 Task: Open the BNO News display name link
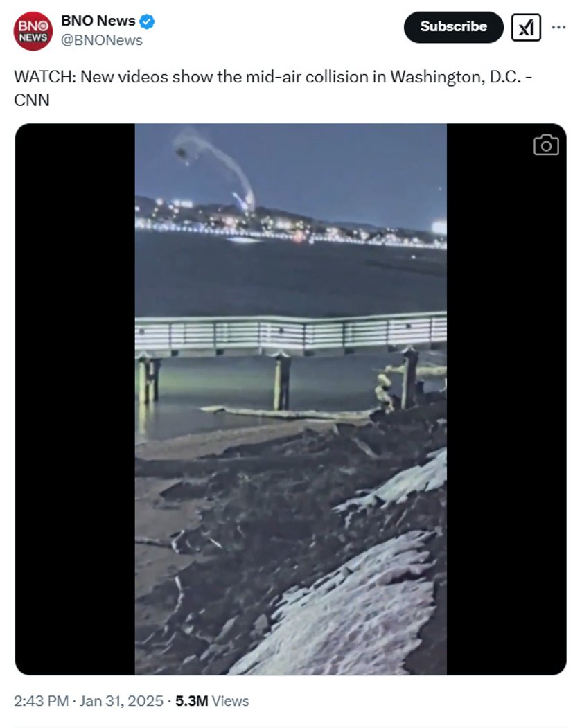[x=98, y=21]
